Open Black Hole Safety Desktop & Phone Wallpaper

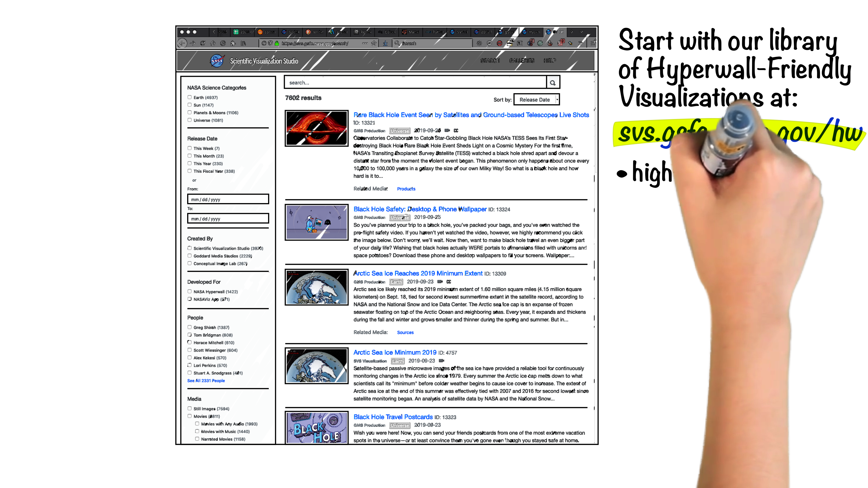(x=420, y=209)
